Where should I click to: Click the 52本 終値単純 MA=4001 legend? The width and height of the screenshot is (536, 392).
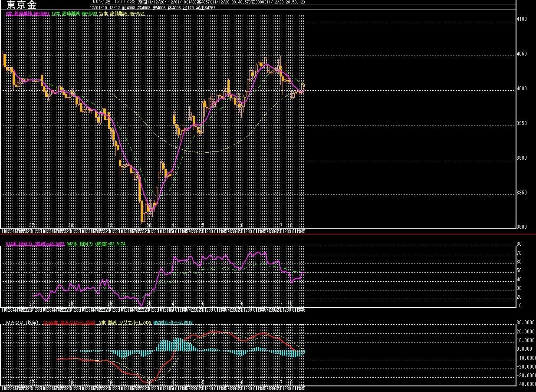pyautogui.click(x=122, y=14)
